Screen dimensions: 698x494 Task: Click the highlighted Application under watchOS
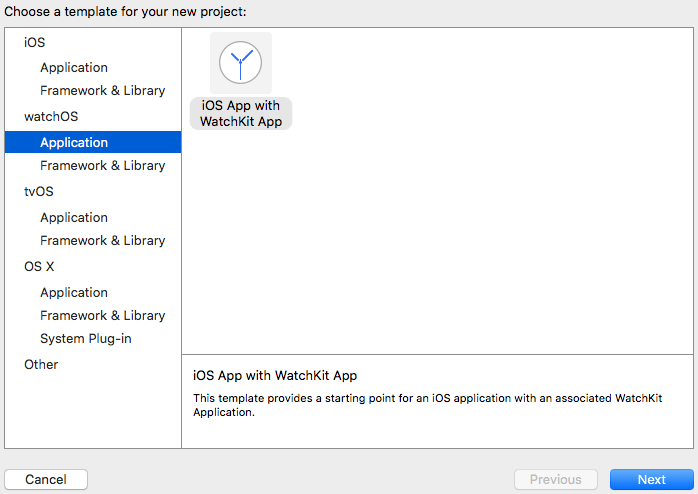(74, 142)
